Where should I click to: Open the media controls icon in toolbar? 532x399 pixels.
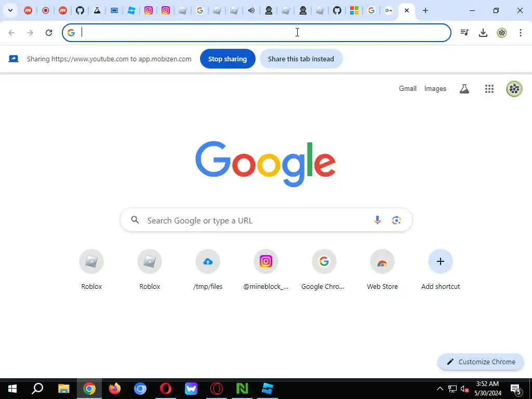coord(464,33)
